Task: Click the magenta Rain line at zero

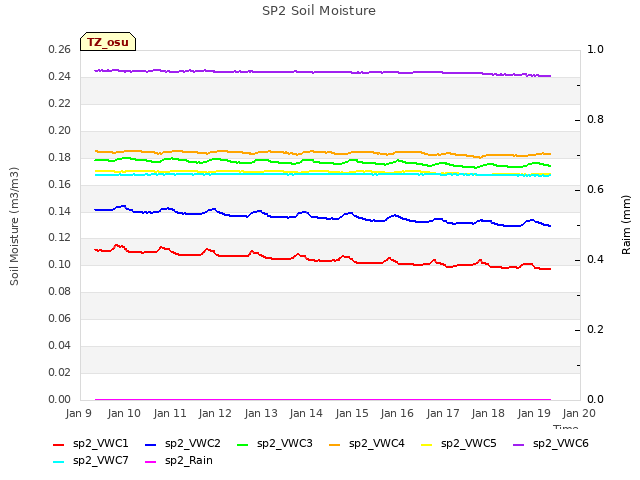Action: click(322, 400)
